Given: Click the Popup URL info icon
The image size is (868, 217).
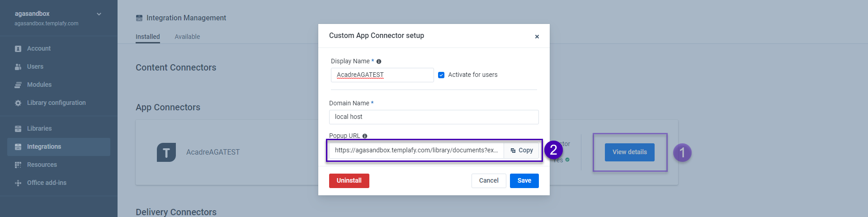Looking at the screenshot, I should coord(365,136).
